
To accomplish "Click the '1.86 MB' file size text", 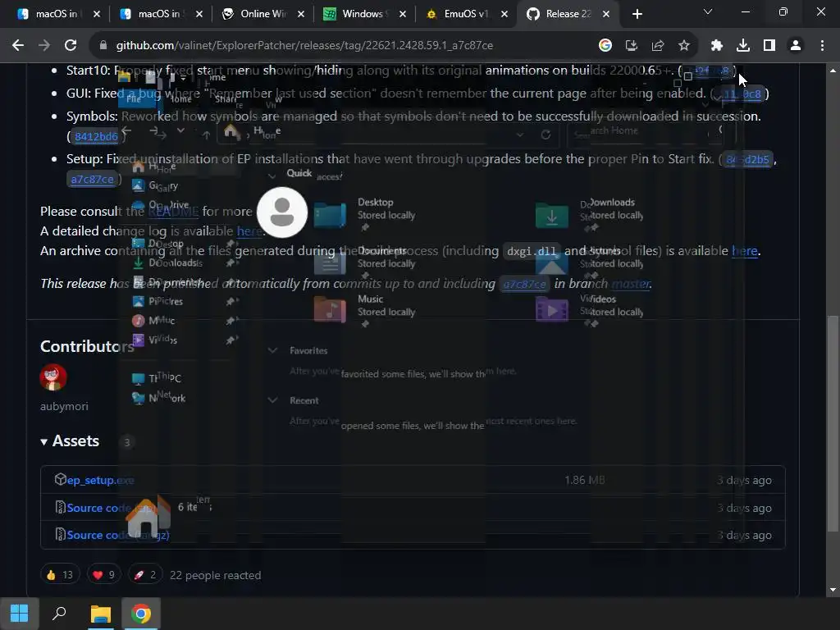I will pyautogui.click(x=584, y=480).
